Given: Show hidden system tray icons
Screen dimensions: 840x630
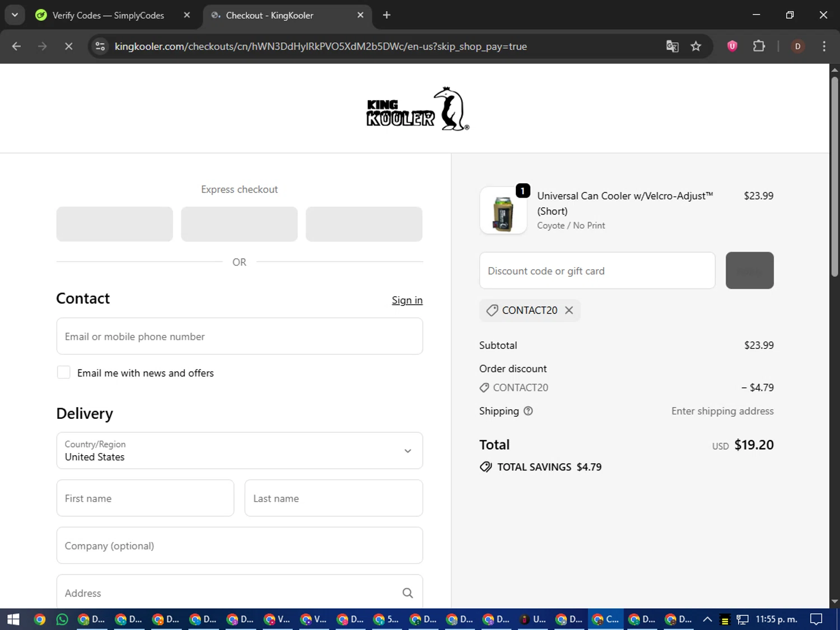Looking at the screenshot, I should [x=707, y=619].
